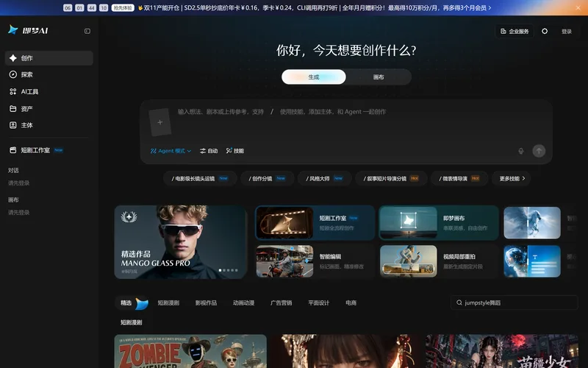Select the 微表情导演 skill chip
The height and width of the screenshot is (368, 588).
click(x=459, y=178)
